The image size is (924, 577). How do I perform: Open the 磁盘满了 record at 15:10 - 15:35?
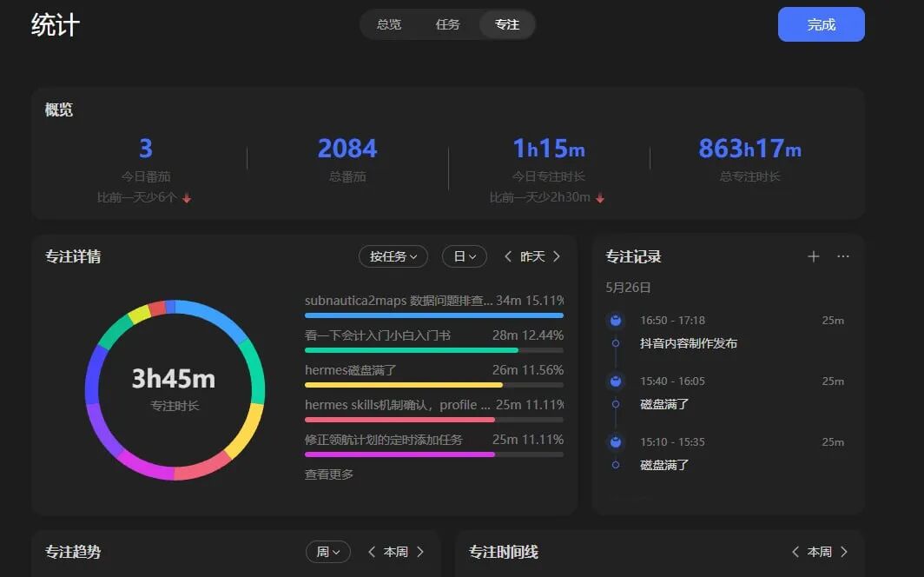pyautogui.click(x=664, y=465)
